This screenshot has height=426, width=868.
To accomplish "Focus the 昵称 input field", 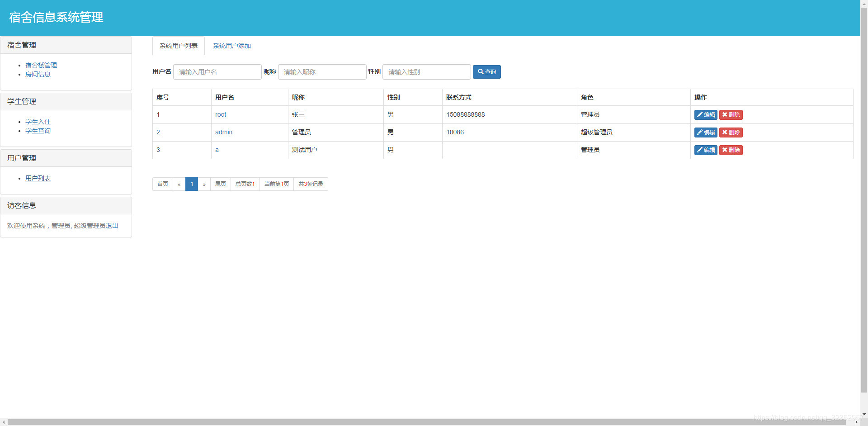I will coord(322,72).
